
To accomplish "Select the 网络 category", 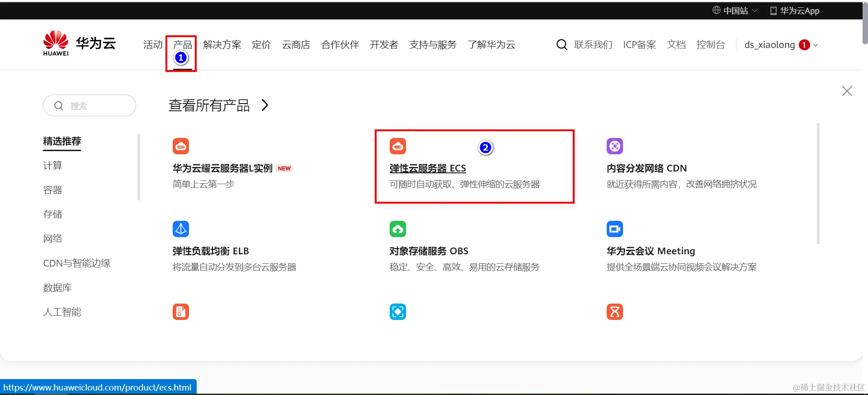I will tap(52, 239).
